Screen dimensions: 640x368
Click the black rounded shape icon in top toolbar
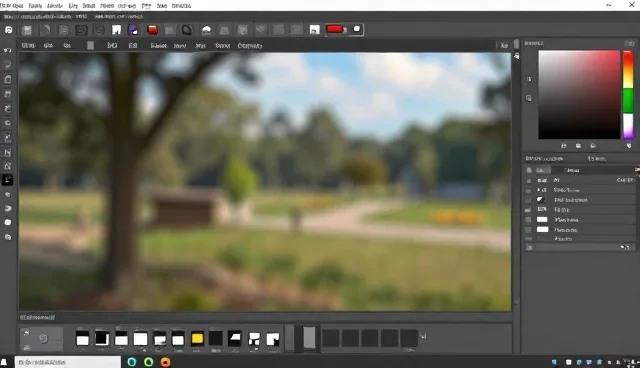click(187, 30)
